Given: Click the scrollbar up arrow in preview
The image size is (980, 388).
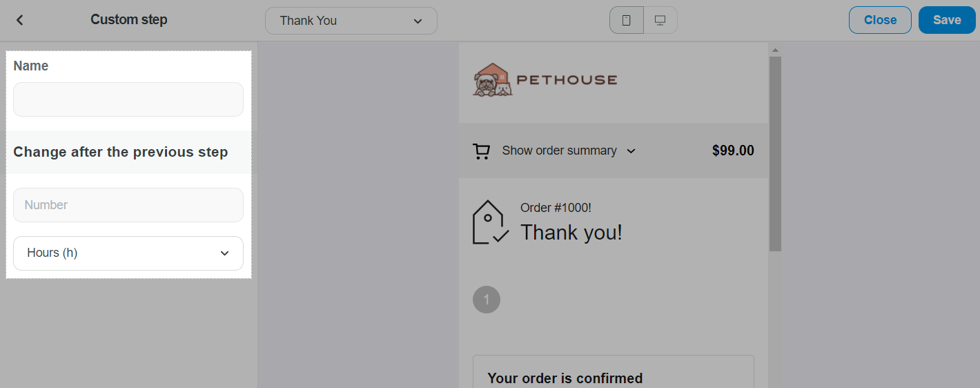Looking at the screenshot, I should [775, 50].
